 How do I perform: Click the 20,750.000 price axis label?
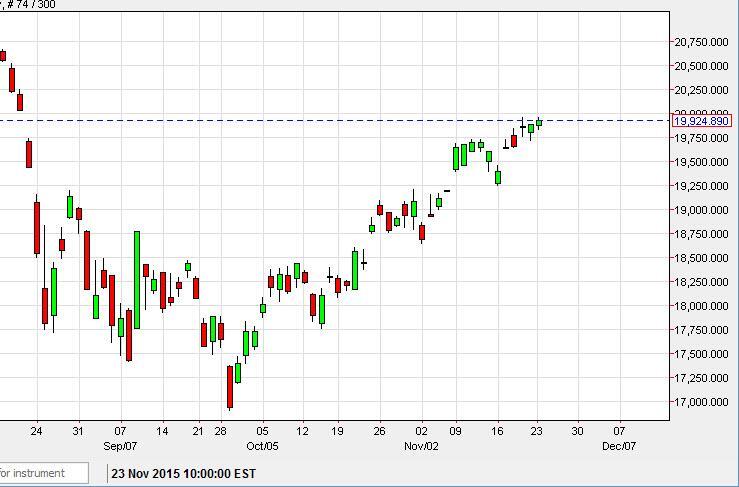(700, 42)
